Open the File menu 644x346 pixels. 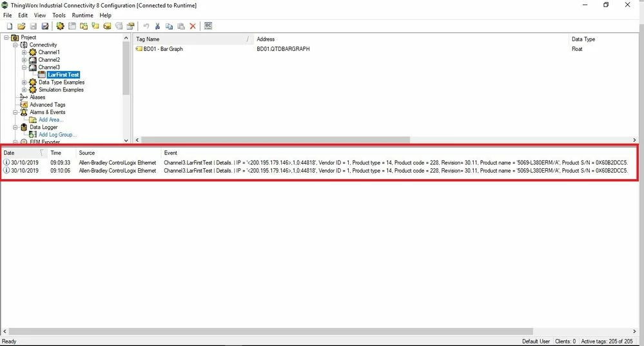[x=7, y=15]
